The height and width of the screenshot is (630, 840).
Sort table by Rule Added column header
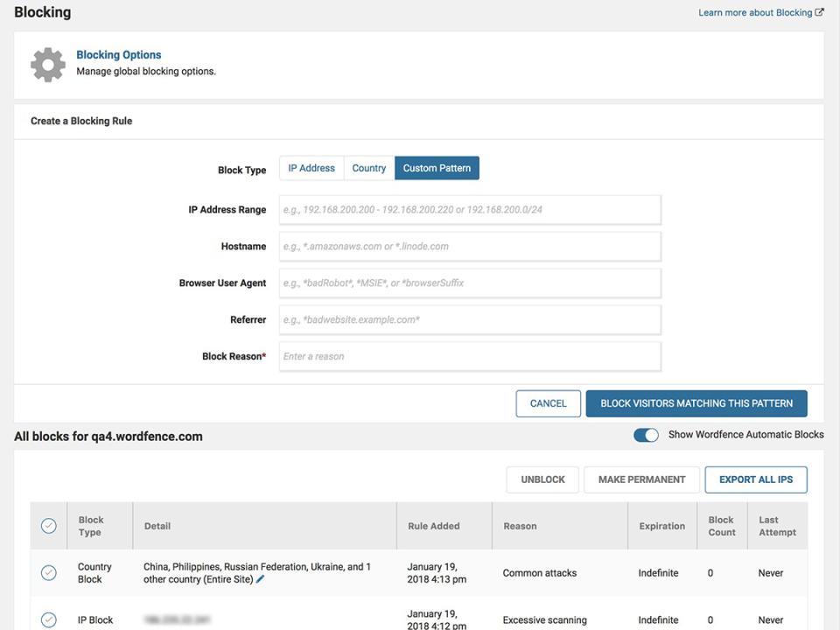pos(433,526)
